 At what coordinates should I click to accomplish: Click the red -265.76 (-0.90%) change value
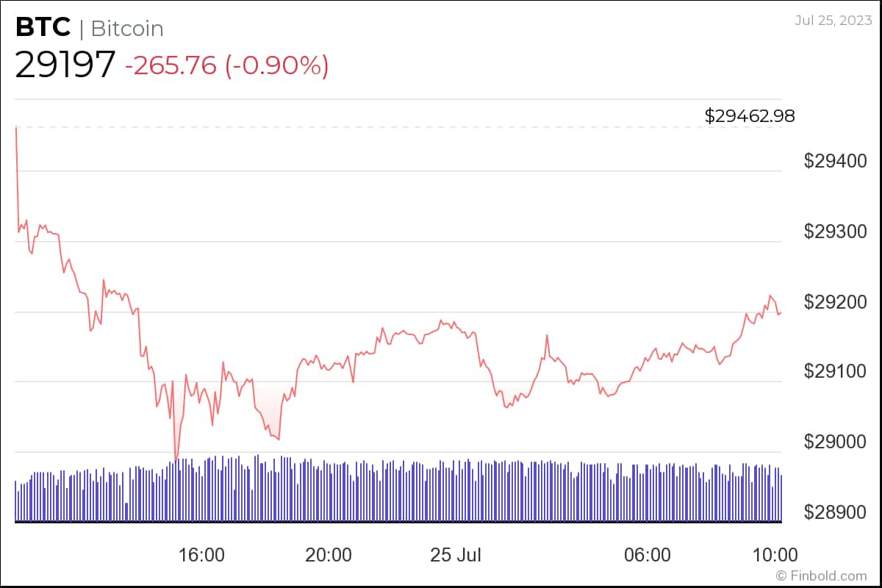point(226,65)
